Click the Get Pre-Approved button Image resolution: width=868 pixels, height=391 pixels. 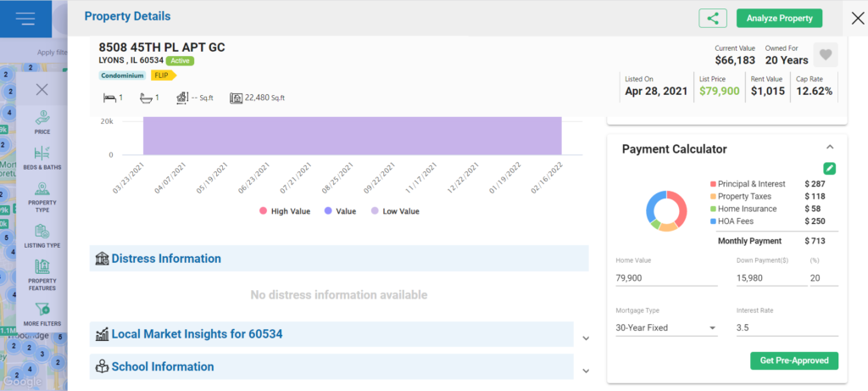point(794,360)
